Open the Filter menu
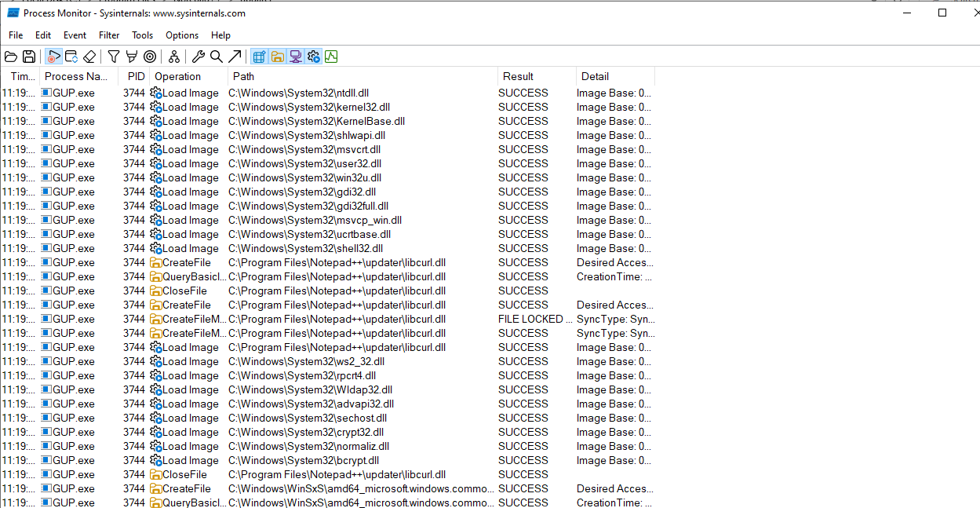This screenshot has width=980, height=508. 109,35
